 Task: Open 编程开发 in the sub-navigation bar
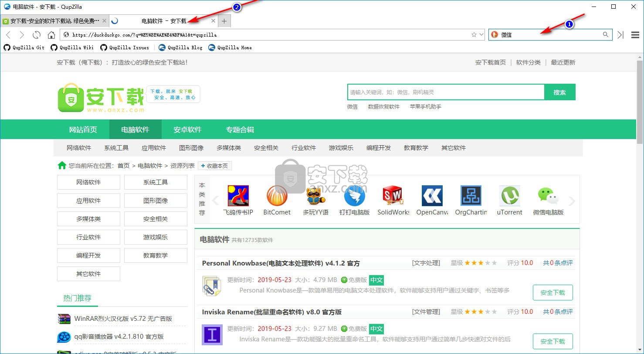click(x=379, y=148)
